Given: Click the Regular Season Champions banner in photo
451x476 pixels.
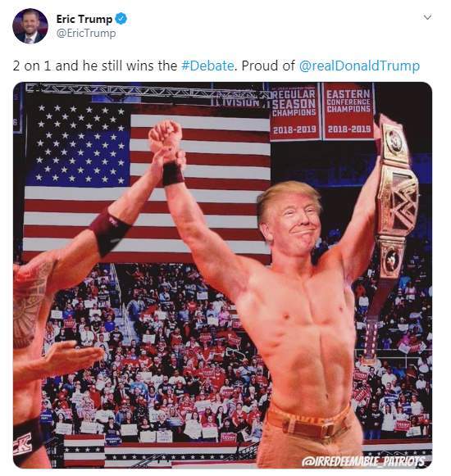Looking at the screenshot, I should [294, 111].
